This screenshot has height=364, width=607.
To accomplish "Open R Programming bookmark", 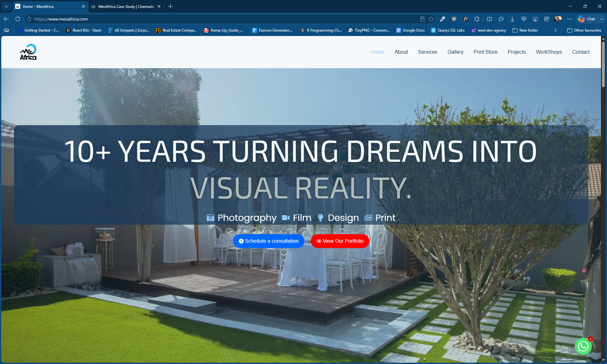I will tap(321, 30).
